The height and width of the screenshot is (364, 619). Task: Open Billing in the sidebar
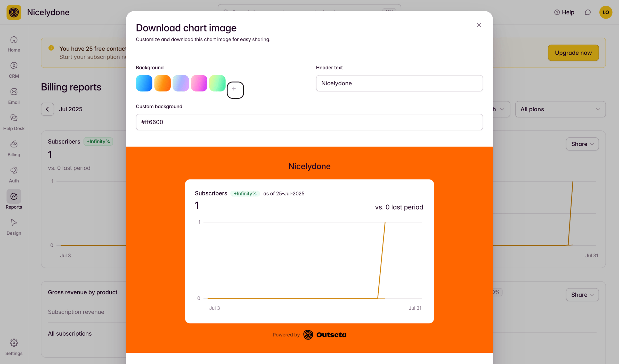pyautogui.click(x=14, y=148)
